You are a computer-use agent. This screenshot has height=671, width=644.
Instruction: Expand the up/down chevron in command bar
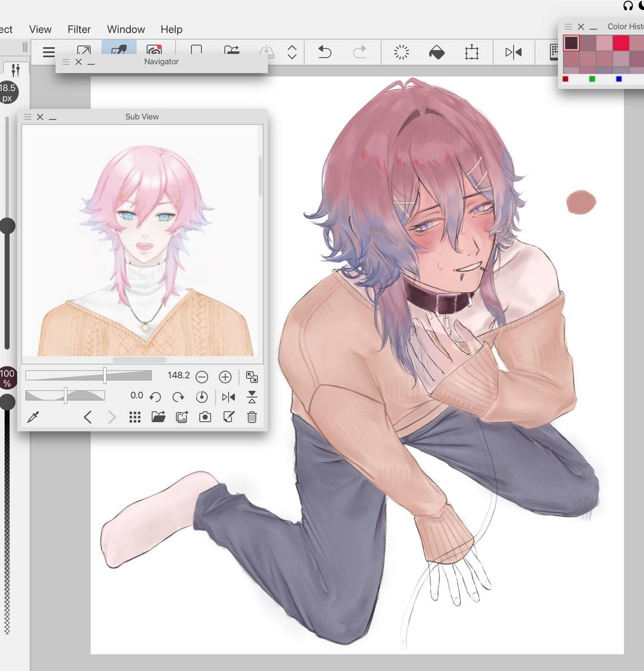[292, 53]
